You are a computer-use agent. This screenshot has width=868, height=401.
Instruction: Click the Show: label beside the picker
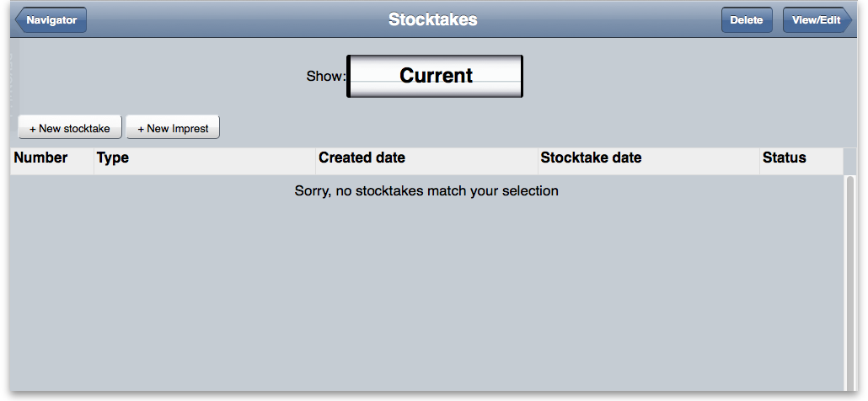[325, 76]
